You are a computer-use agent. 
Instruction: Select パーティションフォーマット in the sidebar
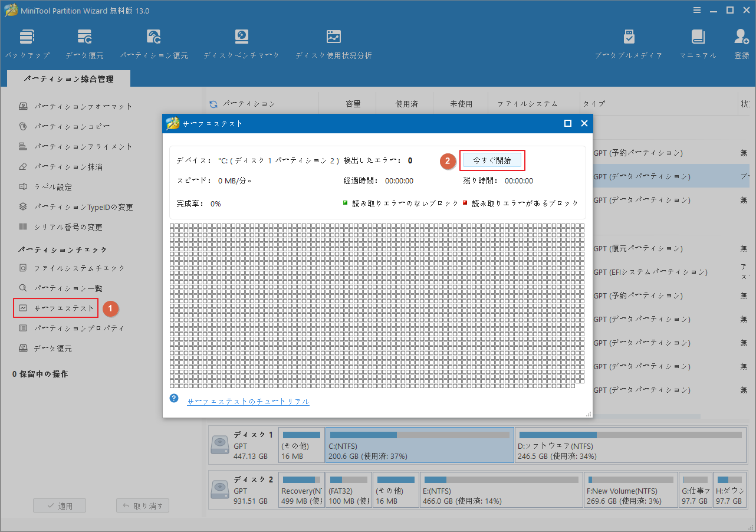75,107
